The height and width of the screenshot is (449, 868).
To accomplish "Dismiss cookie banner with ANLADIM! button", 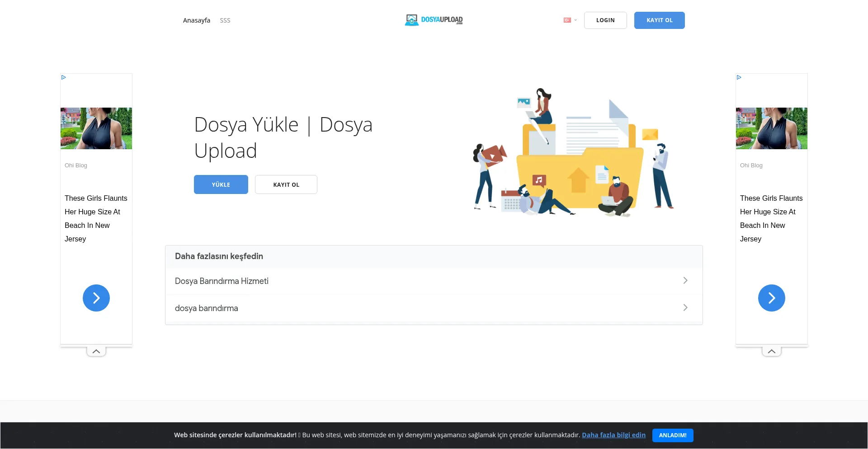I will tap(673, 435).
